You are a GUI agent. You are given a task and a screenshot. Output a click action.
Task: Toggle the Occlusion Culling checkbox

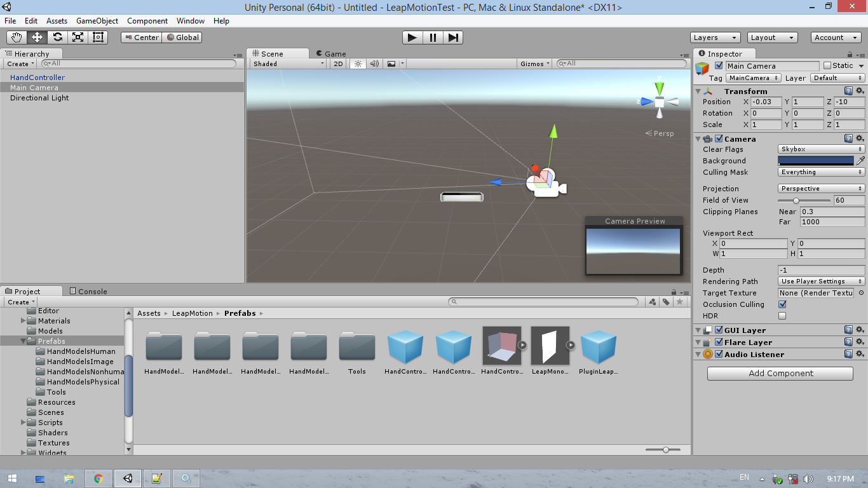[782, 304]
